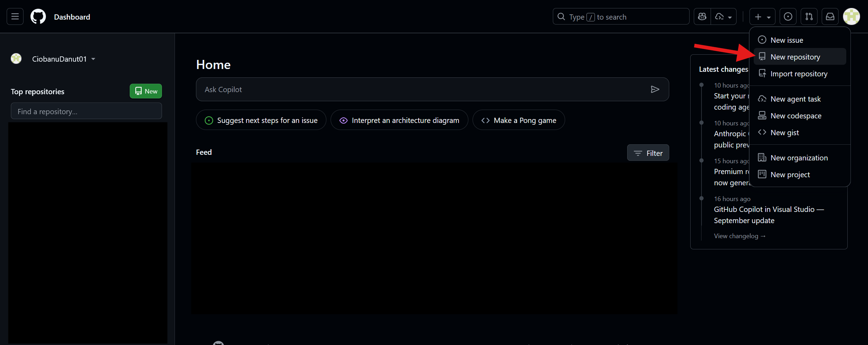The image size is (868, 345).
Task: Click the green New repository button
Action: pos(146,91)
